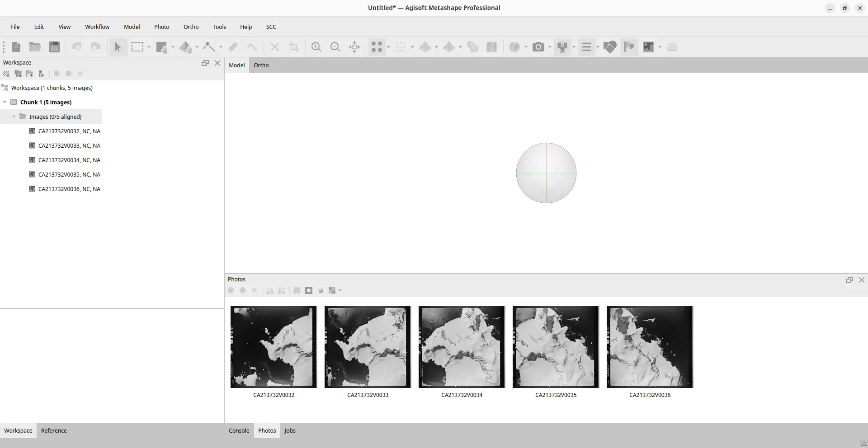Select the CA213732V0033 photo thumbnail
The image size is (868, 448).
(368, 347)
